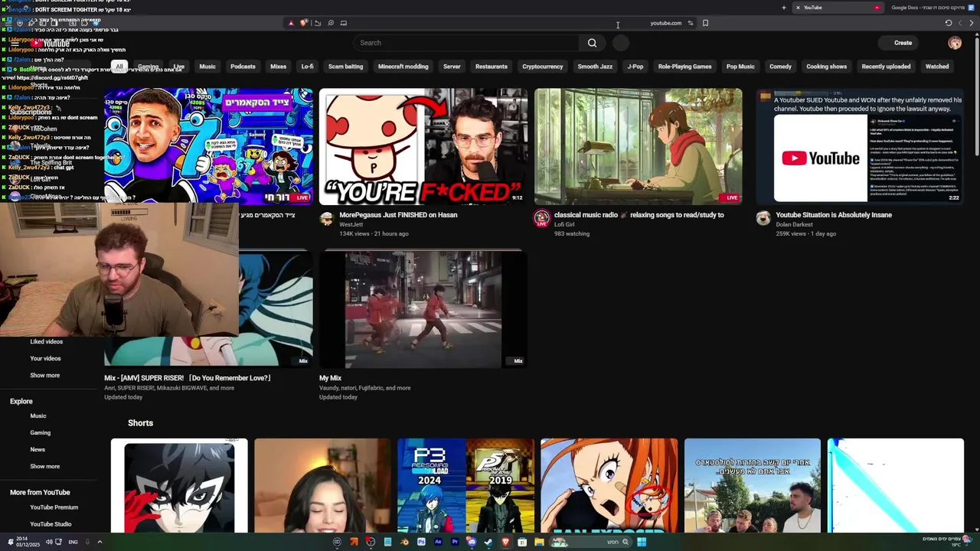Viewport: 980px width, 551px height.
Task: Play the classical music radio live thumbnail
Action: (638, 146)
